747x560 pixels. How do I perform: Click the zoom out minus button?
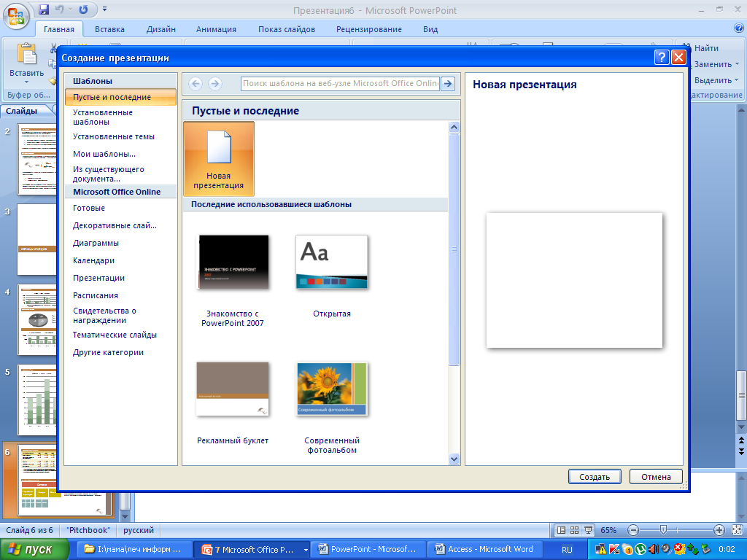tap(633, 530)
